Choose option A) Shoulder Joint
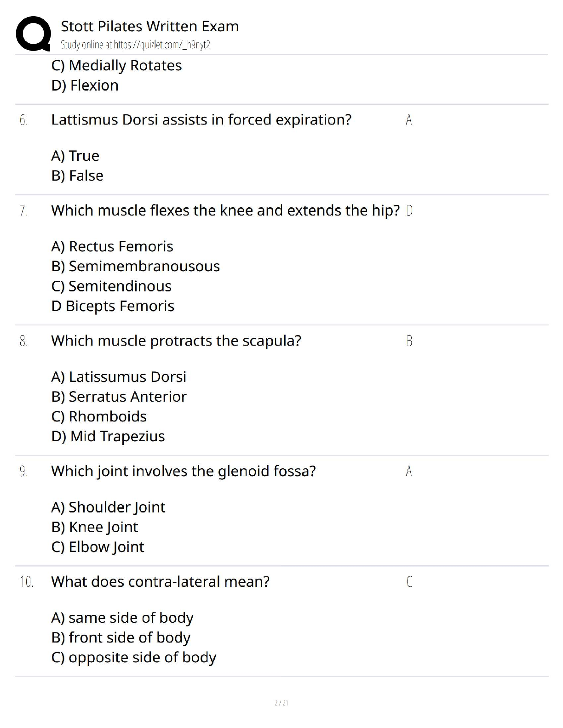This screenshot has height=728, width=563. coord(108,507)
